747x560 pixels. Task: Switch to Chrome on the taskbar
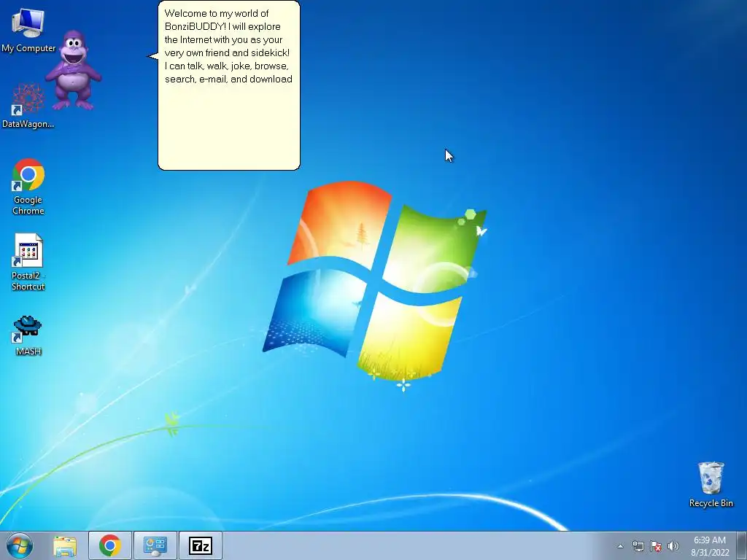pyautogui.click(x=110, y=545)
